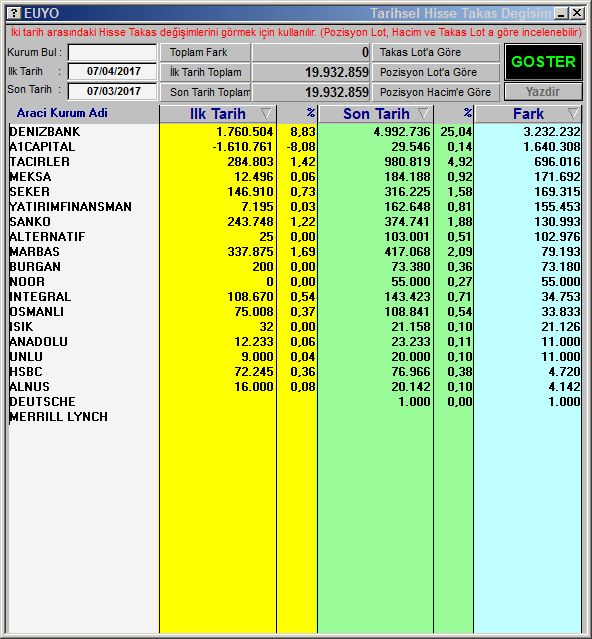
Task: Click Fark value 171.692
Action: (557, 177)
